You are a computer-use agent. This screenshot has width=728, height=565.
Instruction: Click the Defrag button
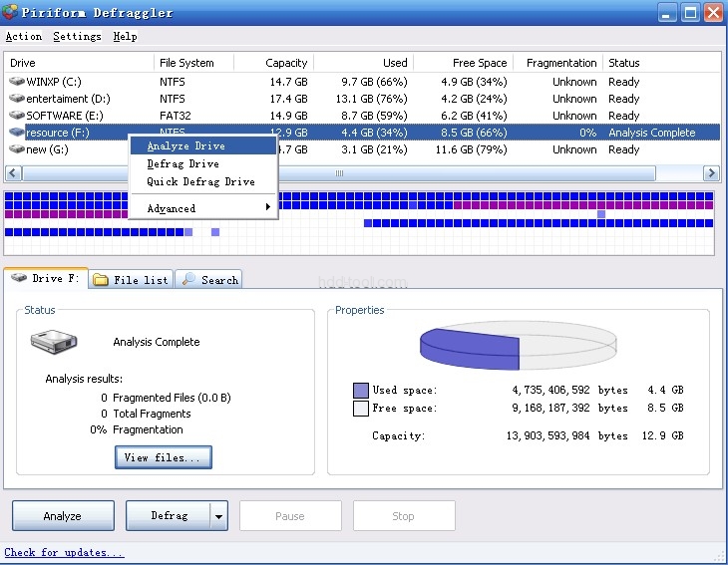tap(169, 516)
